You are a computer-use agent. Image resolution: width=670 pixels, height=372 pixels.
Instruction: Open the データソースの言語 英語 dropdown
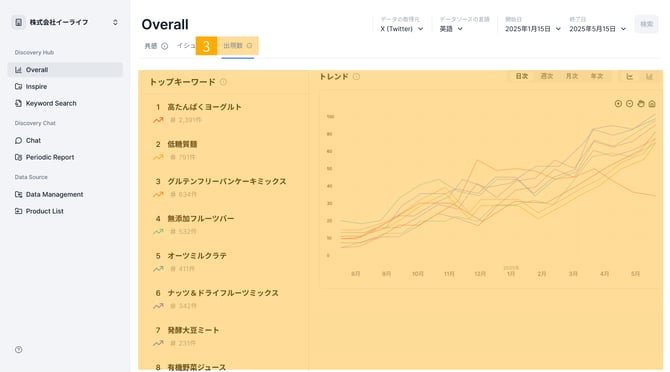click(451, 29)
